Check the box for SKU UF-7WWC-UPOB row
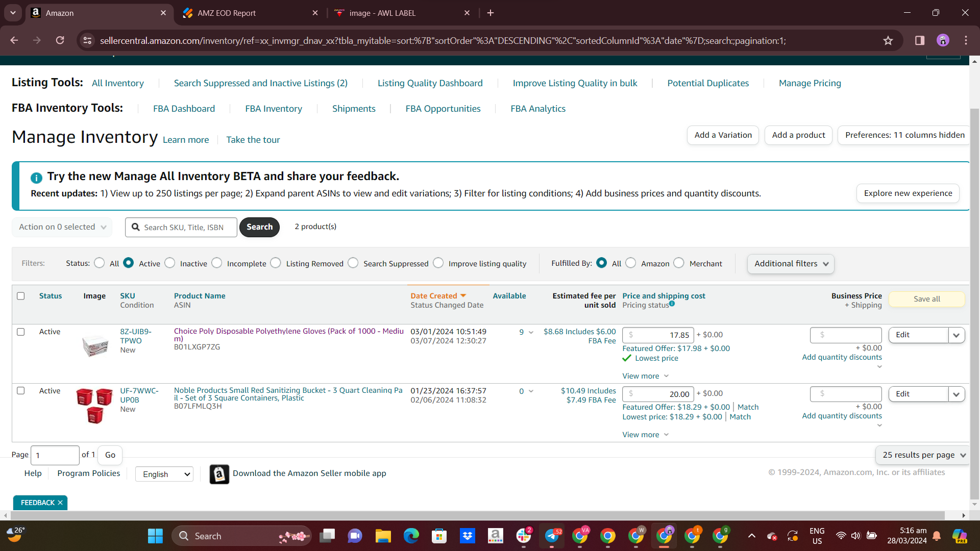 [x=21, y=391]
